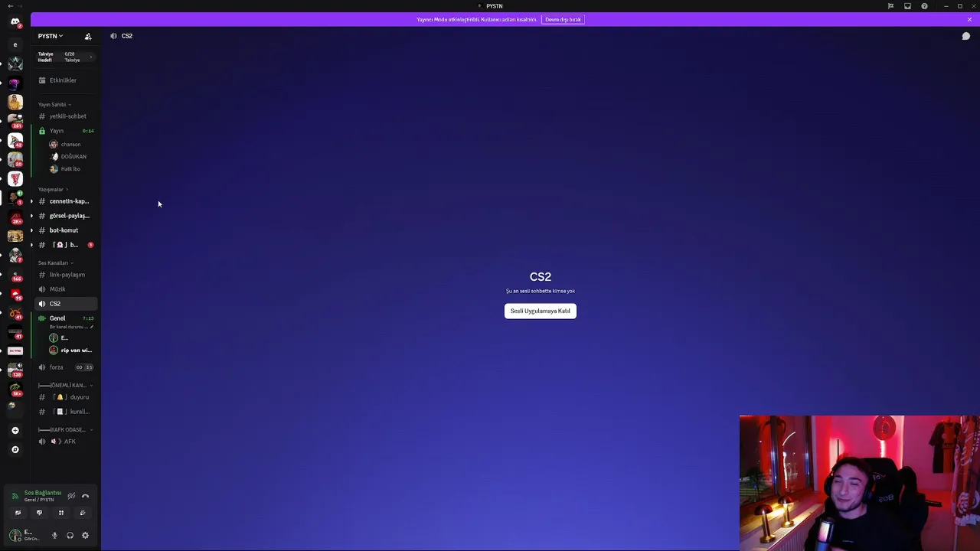Screen dimensions: 980x551
Task: Join the AFK voice channel
Action: coord(66,442)
